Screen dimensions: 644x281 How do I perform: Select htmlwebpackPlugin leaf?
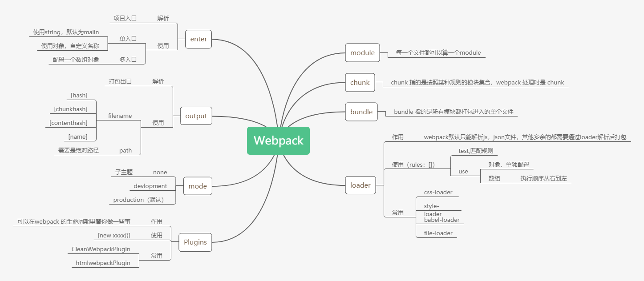coord(103,263)
